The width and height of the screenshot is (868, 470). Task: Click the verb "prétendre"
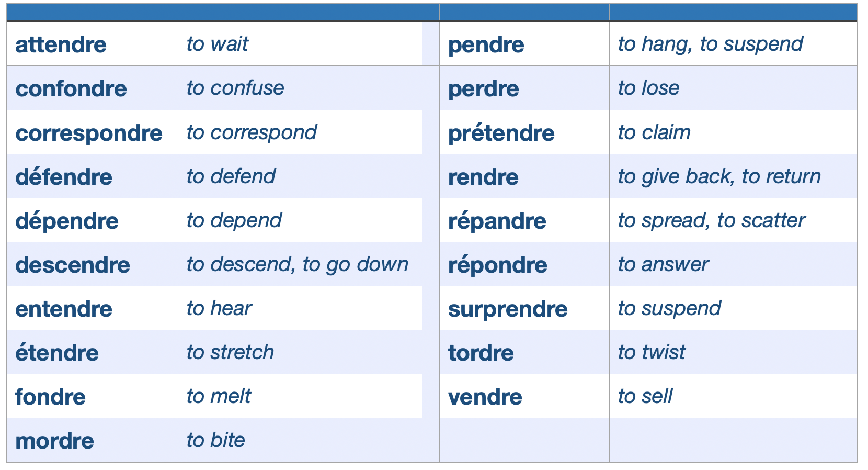(x=501, y=133)
